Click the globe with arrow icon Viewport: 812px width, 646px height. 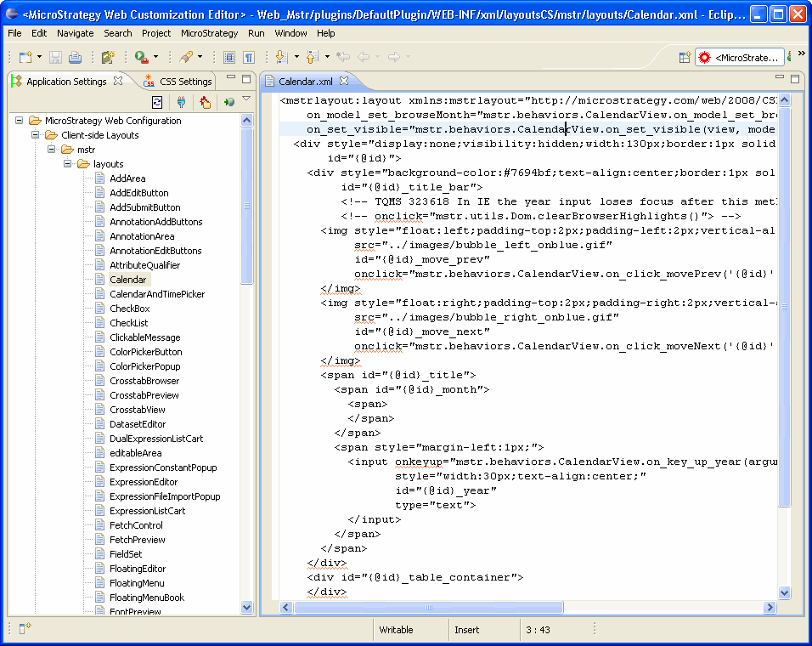[228, 102]
